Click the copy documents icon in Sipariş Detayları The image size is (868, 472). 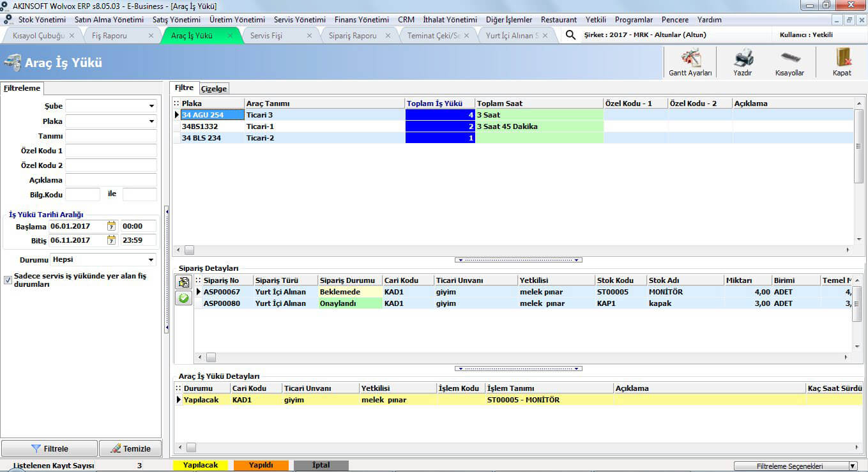(184, 282)
